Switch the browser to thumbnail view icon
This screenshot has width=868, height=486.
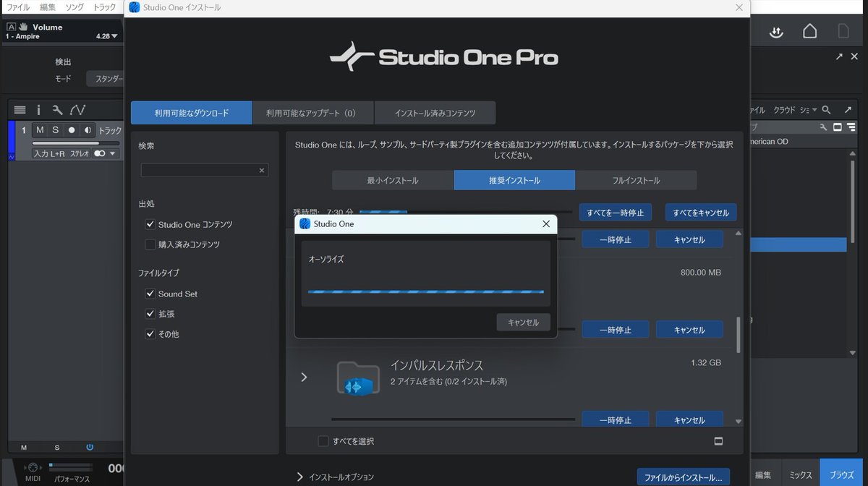(x=837, y=127)
